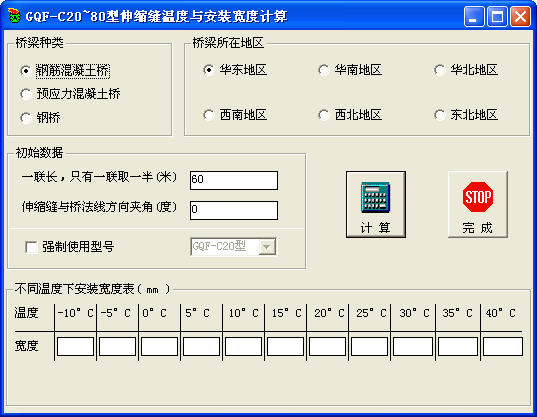Click the 伸缩缝夹角 angle input field
Screen dimensions: 537x417
click(234, 210)
